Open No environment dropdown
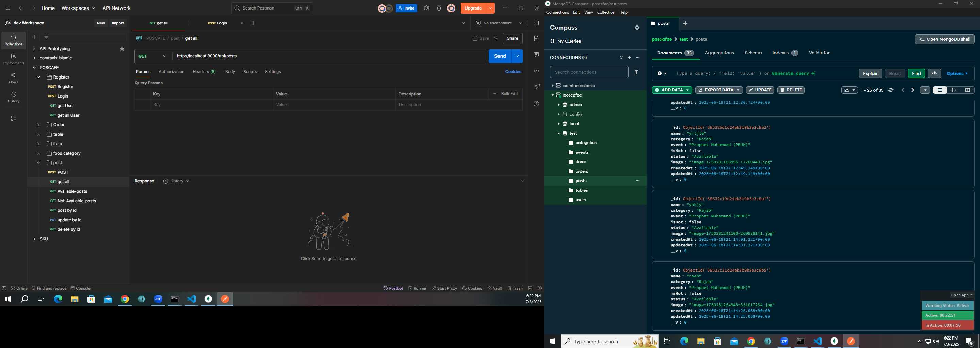Viewport: 980px width, 348px height. coord(499,23)
